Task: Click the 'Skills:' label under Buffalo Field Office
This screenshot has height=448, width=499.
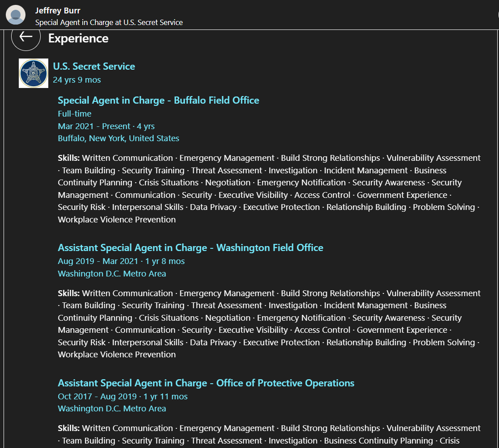Action: [x=69, y=158]
